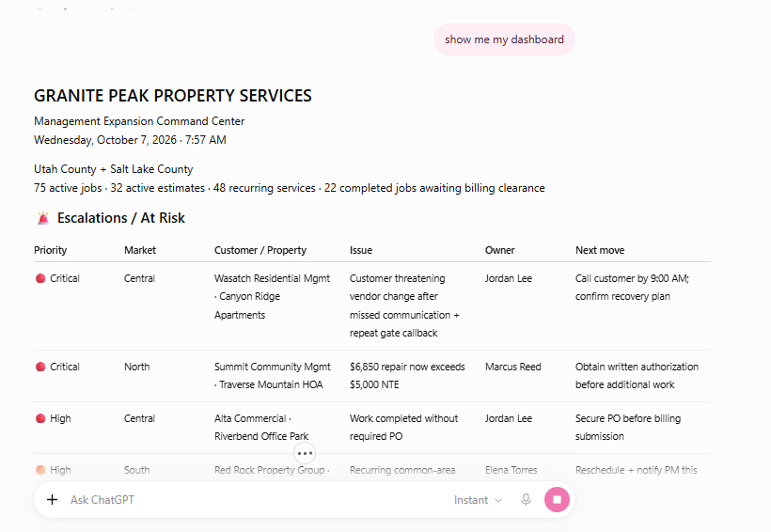Click 'Utah County + Salt Lake County' text
The width and height of the screenshot is (771, 532).
(113, 169)
